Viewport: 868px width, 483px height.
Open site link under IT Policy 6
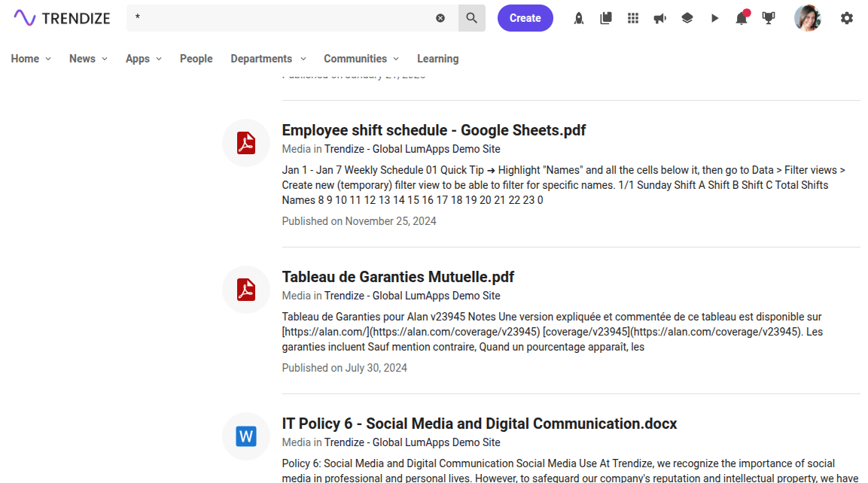coord(413,442)
